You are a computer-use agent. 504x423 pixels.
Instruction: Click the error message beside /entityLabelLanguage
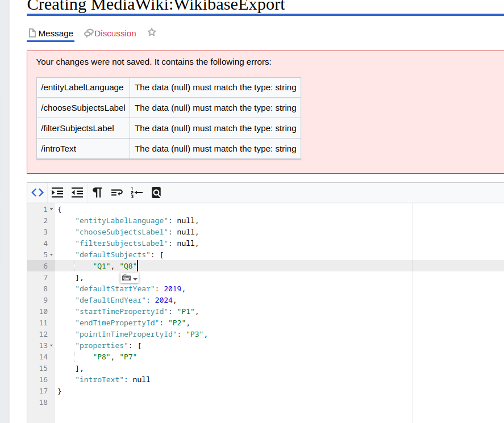(x=215, y=87)
